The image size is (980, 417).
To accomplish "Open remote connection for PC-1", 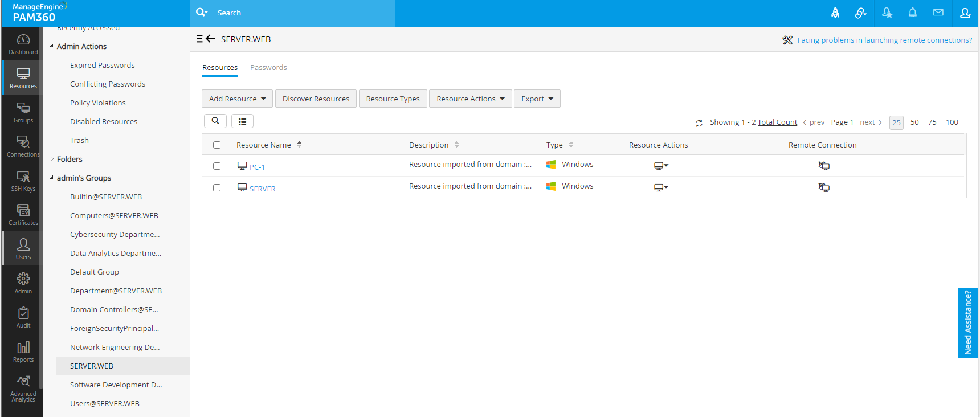I will tap(824, 166).
